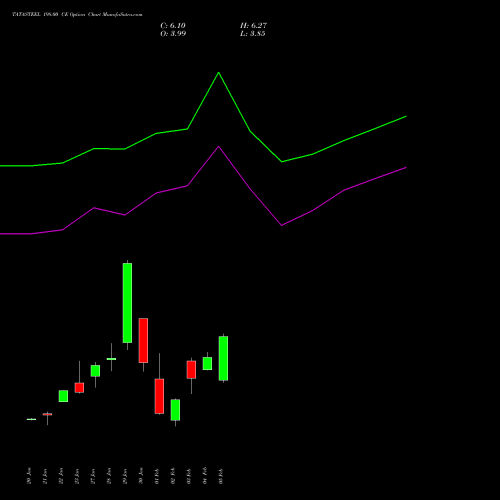The height and width of the screenshot is (500, 500).
Task: Click the peak of the green line
Action: 219,72
